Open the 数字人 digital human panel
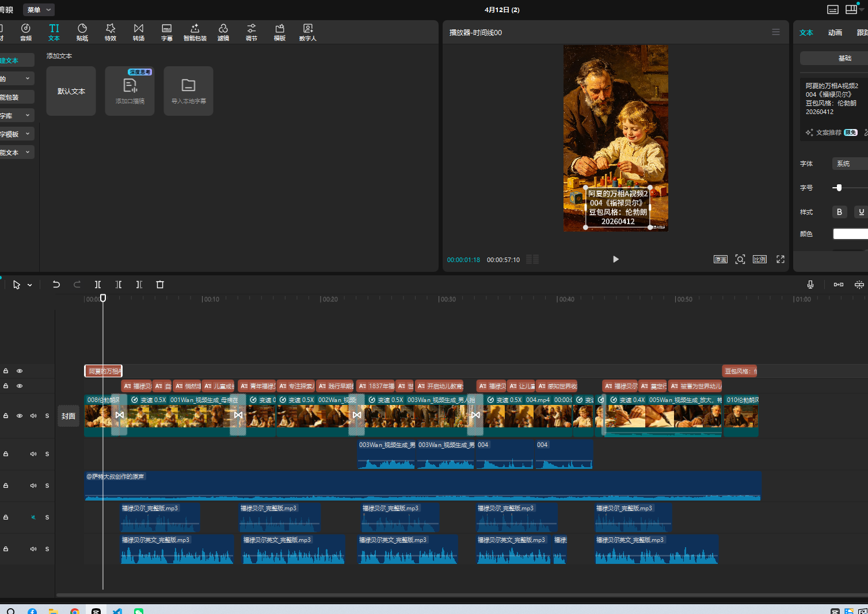868x614 pixels. click(308, 32)
